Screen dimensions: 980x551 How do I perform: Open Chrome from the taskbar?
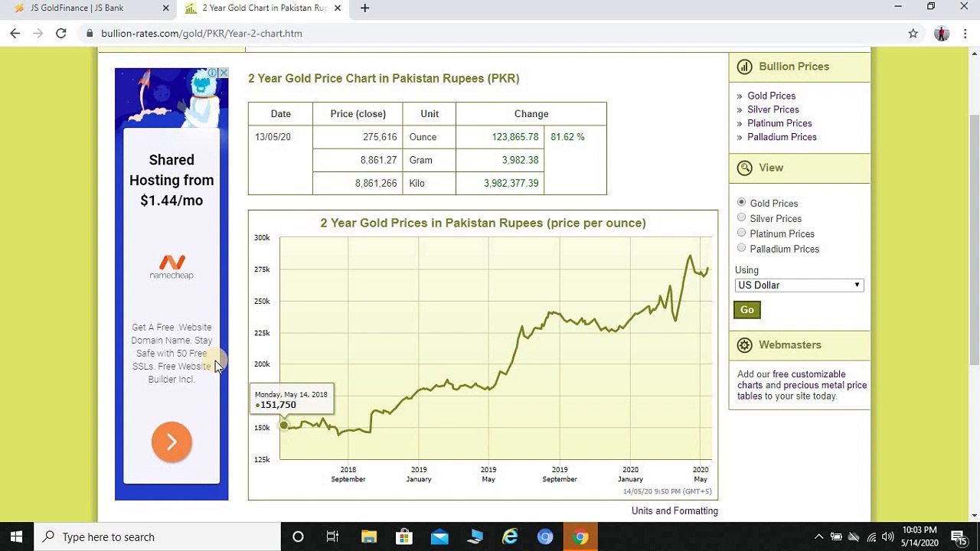[x=580, y=536]
